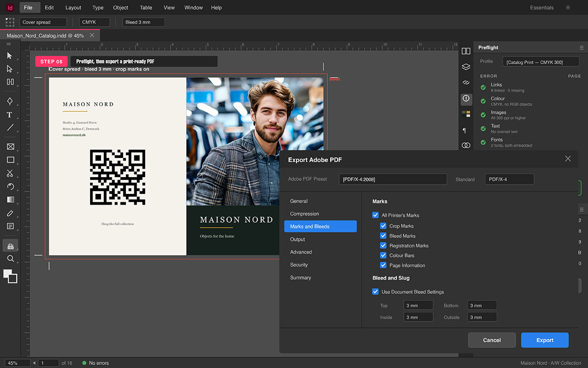The image size is (588, 368).
Task: Select the Line tool
Action: [10, 127]
